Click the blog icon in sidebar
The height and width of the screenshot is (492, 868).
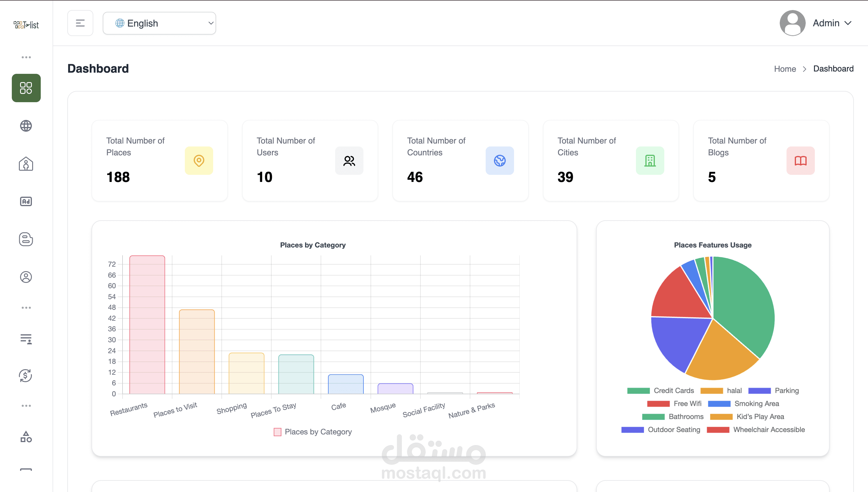pyautogui.click(x=26, y=239)
